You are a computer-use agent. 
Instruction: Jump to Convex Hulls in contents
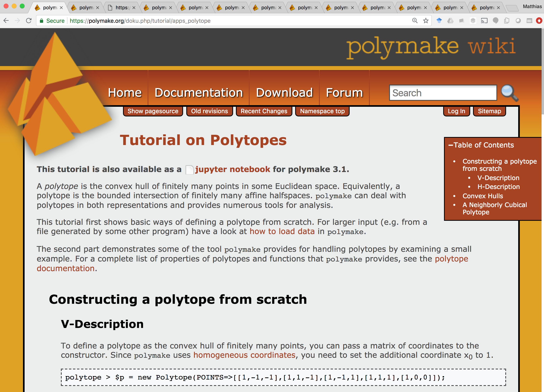[x=483, y=196]
